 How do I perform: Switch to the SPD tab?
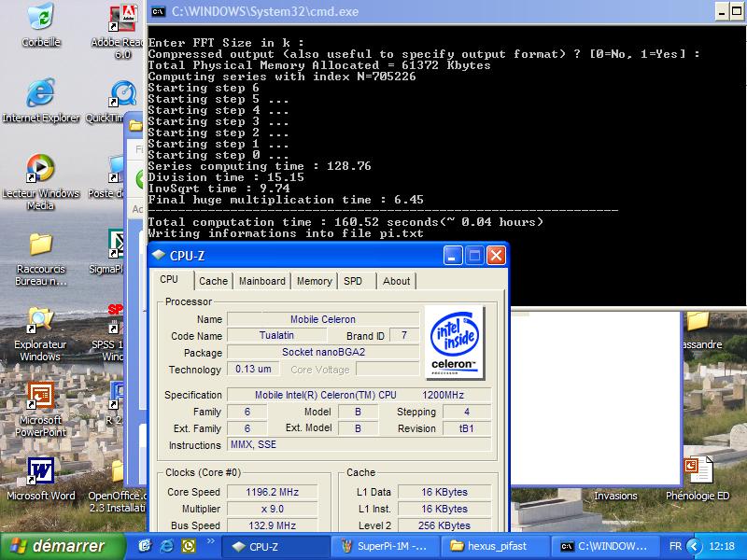tap(353, 281)
